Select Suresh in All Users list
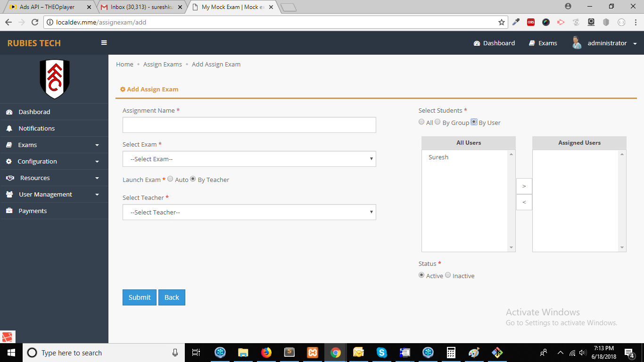Image resolution: width=644 pixels, height=362 pixels. click(x=438, y=157)
